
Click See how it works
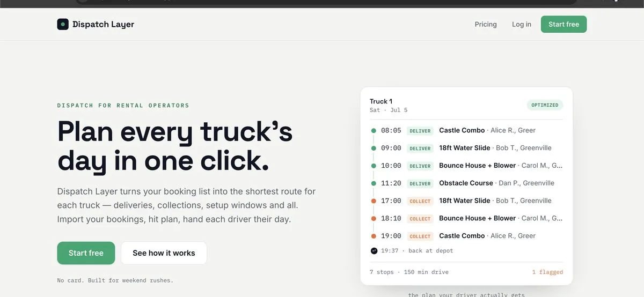click(164, 253)
